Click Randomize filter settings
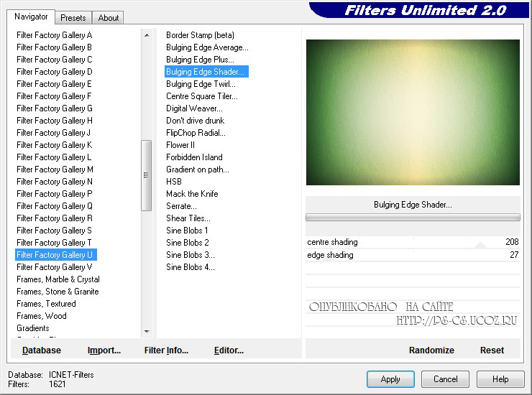 point(431,350)
